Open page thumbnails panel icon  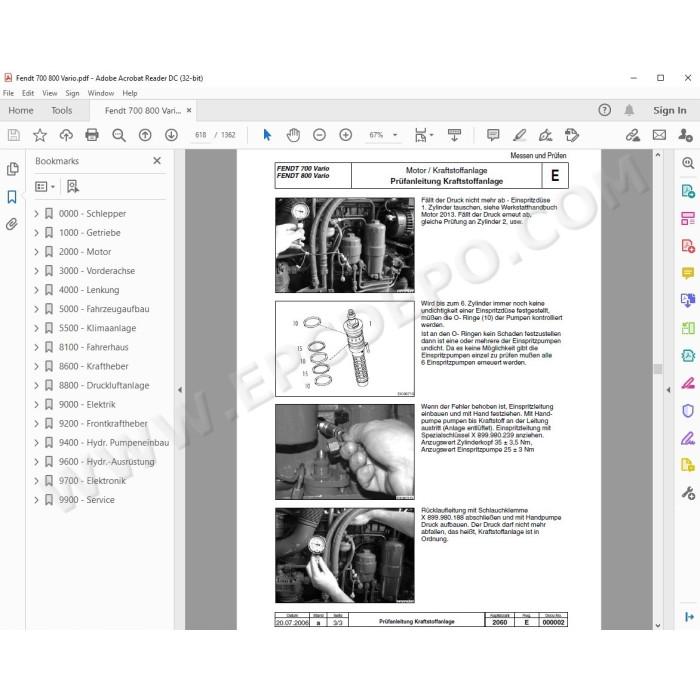(x=12, y=169)
